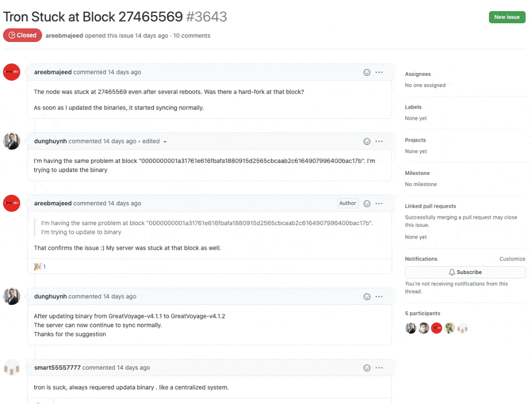Click areebmajeed's red avatar beside first comment

pyautogui.click(x=12, y=72)
